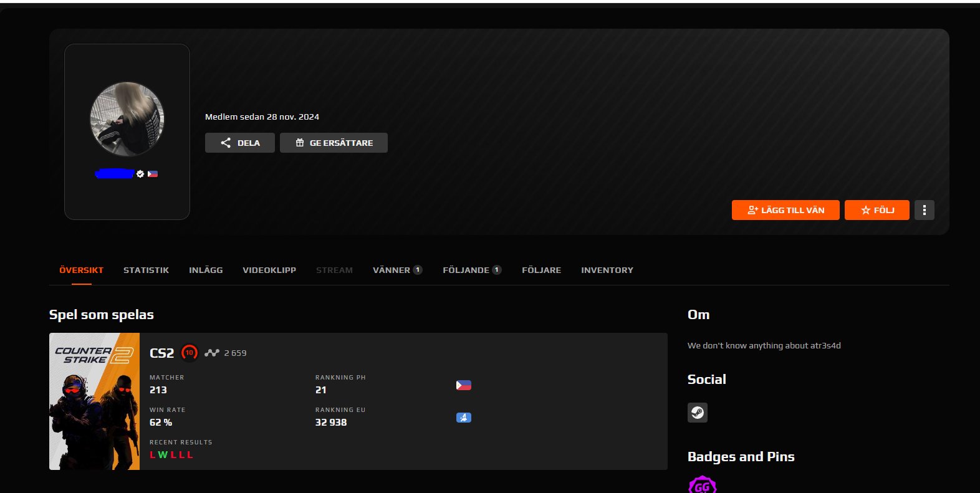Viewport: 980px width, 493px height.
Task: Click the ELO value 2 659
Action: click(x=235, y=353)
